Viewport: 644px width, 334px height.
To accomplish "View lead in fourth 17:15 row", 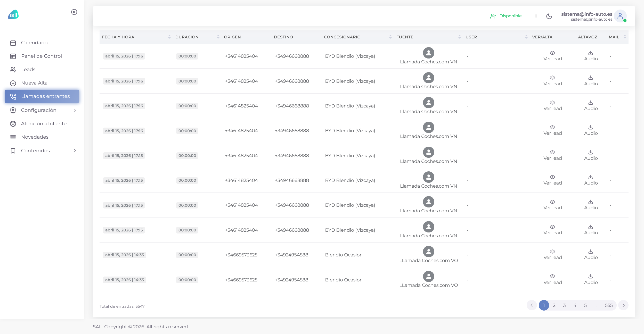I will point(552,230).
